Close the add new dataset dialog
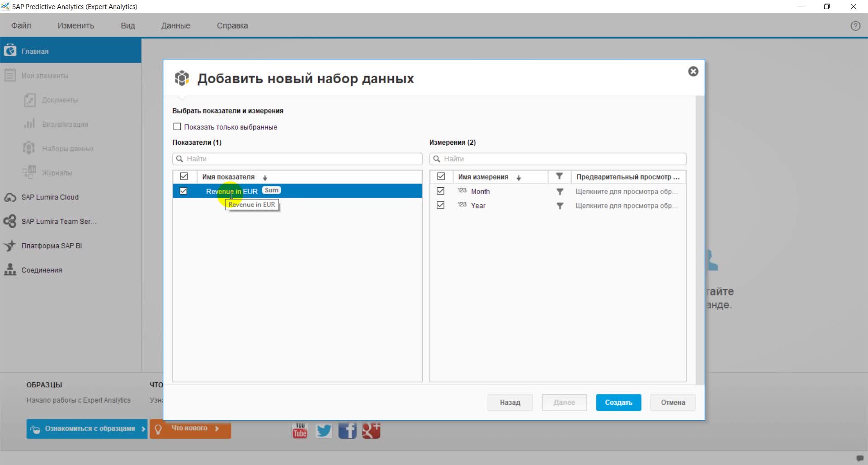 (x=693, y=71)
